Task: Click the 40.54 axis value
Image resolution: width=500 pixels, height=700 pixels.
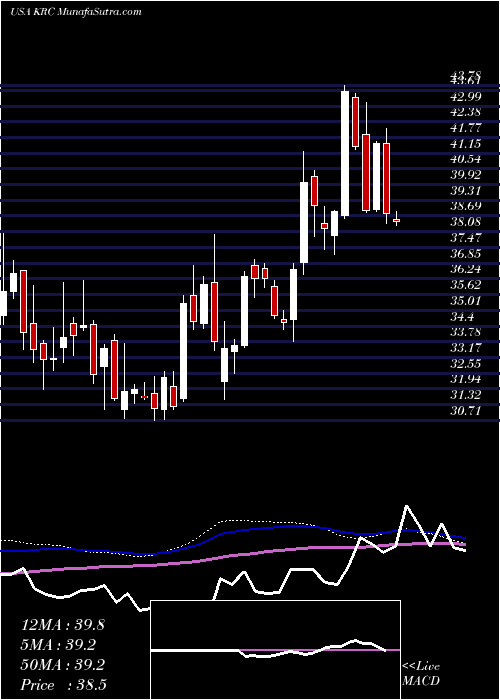Action: coord(466,159)
